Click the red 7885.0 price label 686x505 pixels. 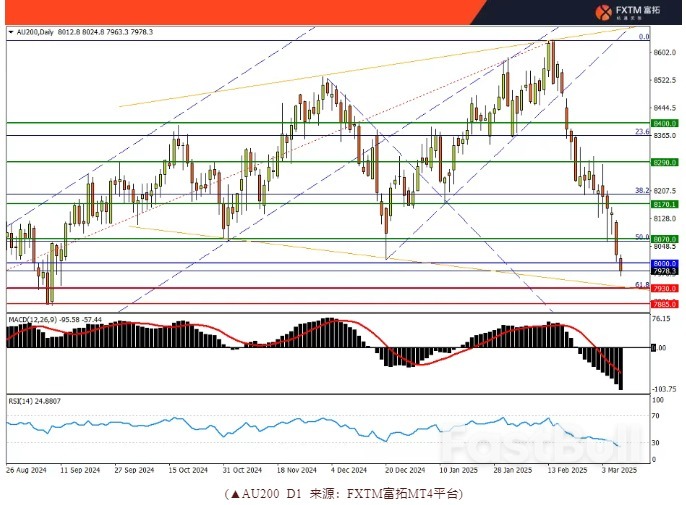click(x=638, y=304)
